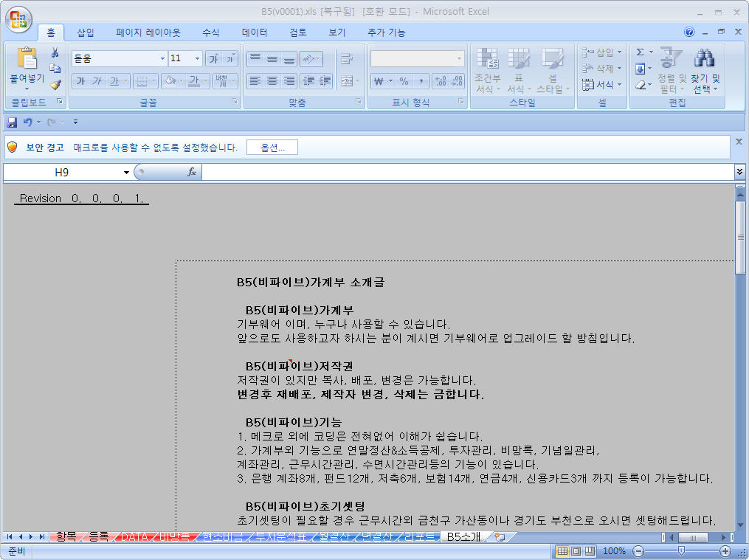Click the vertical scrollbar thumb
749x560 pixels.
[740, 238]
